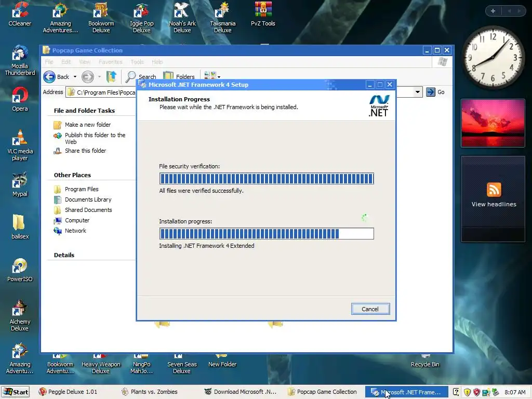532x399 pixels.
Task: Open Views dropdown in explorer toolbar
Action: coord(212,76)
